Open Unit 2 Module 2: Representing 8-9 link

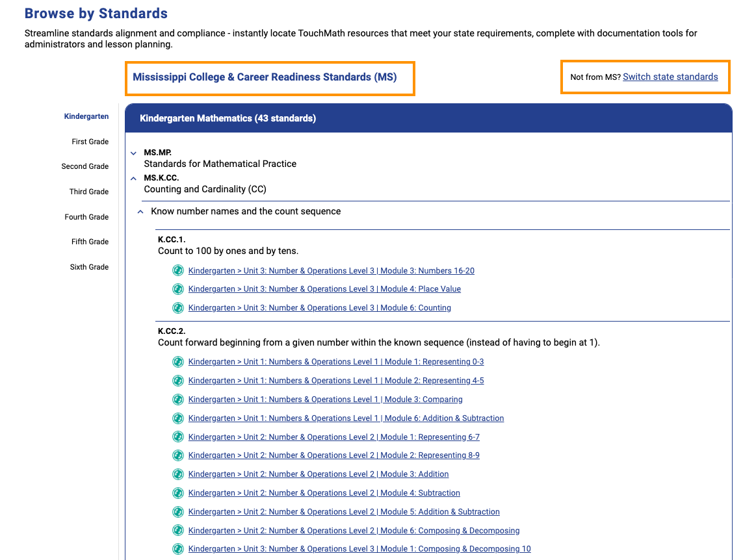(x=333, y=455)
